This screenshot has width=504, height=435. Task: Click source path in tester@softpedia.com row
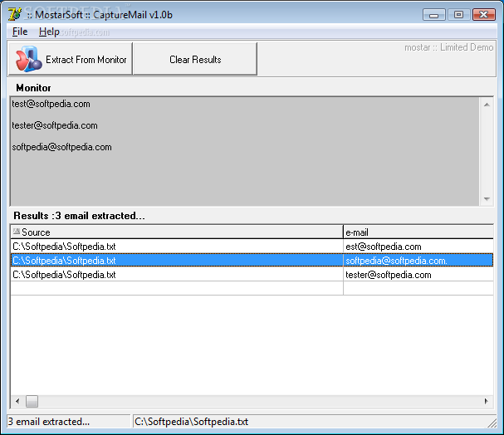(x=177, y=274)
